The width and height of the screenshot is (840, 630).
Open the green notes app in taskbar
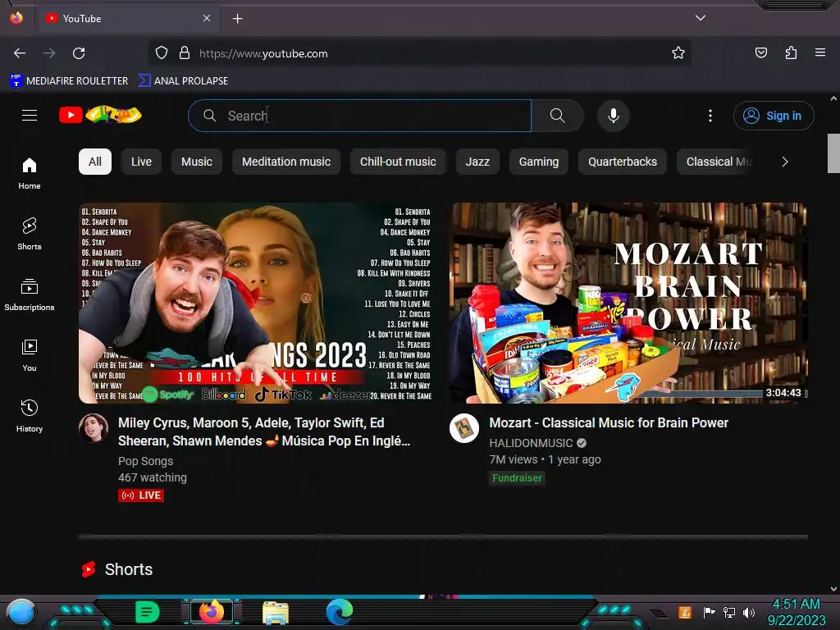(148, 612)
